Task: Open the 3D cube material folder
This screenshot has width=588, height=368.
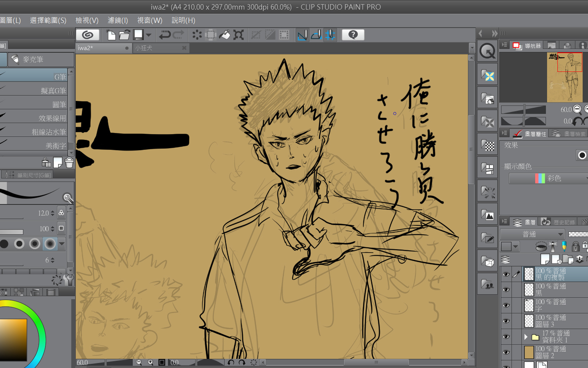Action: (487, 261)
